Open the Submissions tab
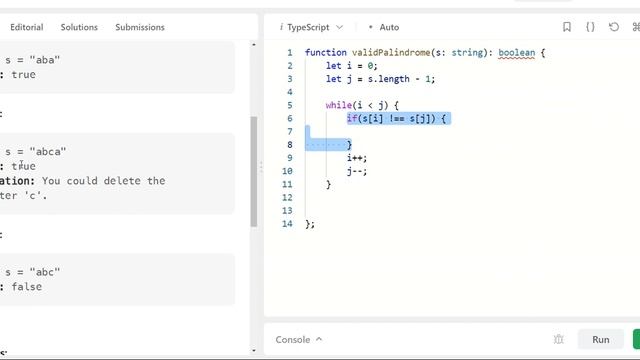This screenshot has height=360, width=640. click(x=140, y=27)
